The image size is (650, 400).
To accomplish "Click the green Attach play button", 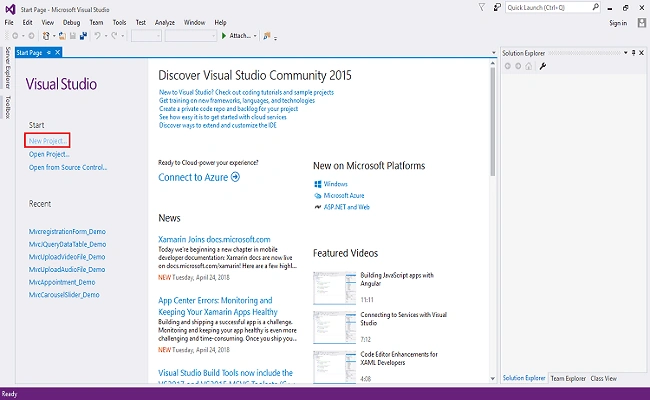I will point(224,36).
